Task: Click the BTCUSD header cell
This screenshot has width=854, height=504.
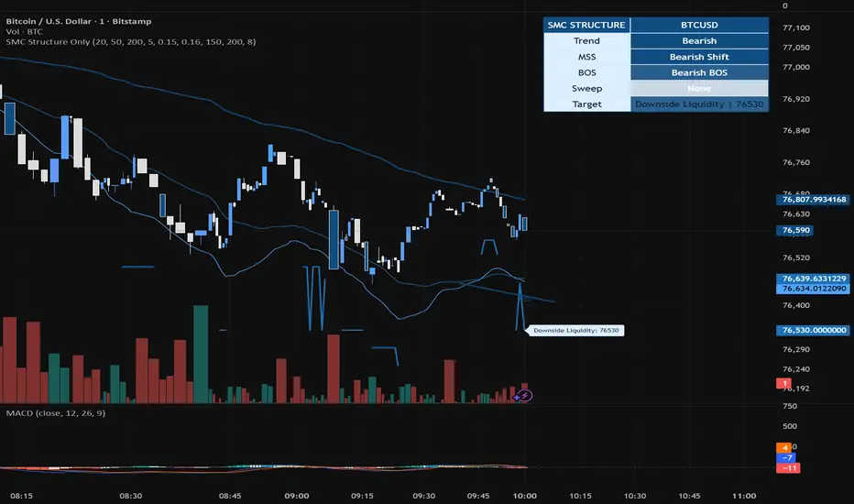Action: point(699,25)
